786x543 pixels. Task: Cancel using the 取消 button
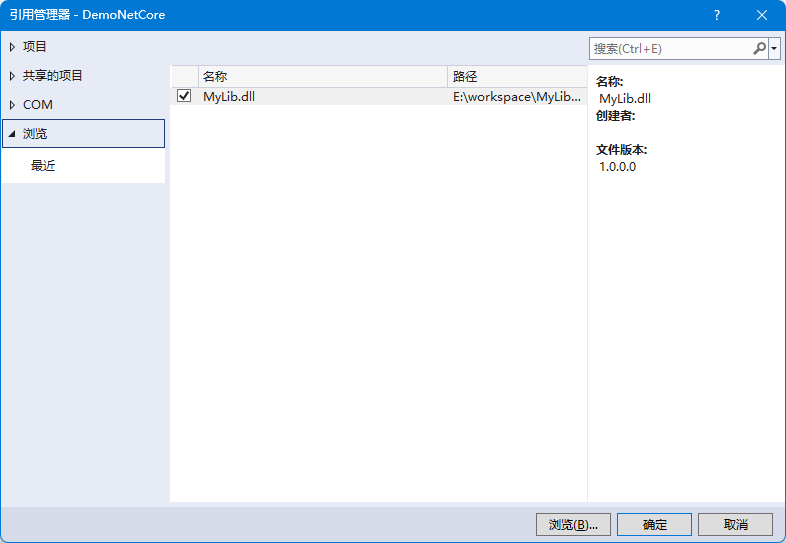(x=735, y=525)
